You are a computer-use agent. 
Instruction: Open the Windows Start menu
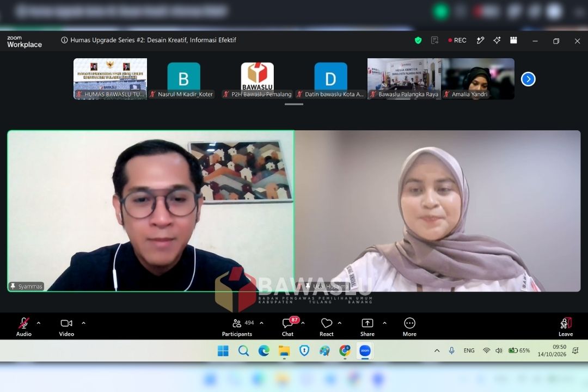223,351
